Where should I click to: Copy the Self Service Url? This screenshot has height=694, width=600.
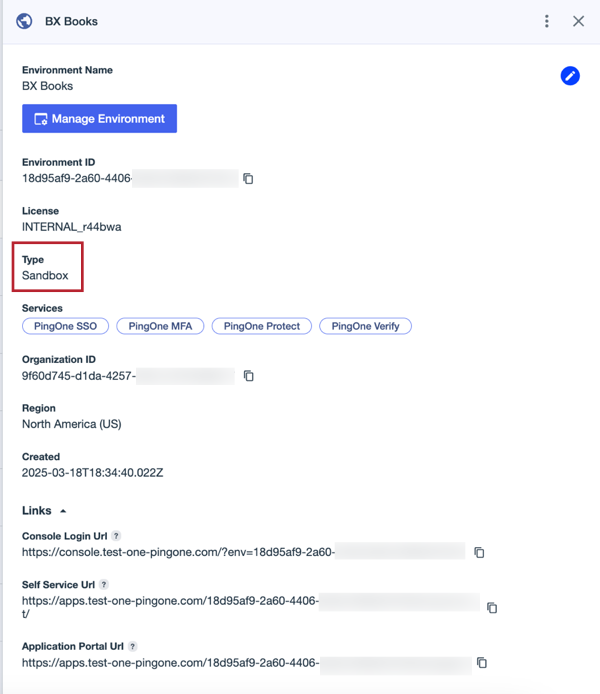(491, 607)
